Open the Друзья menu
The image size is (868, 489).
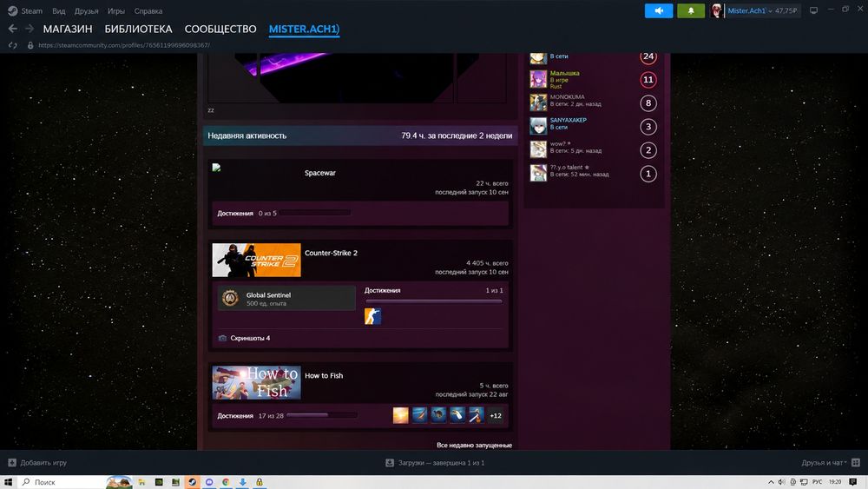coord(86,11)
